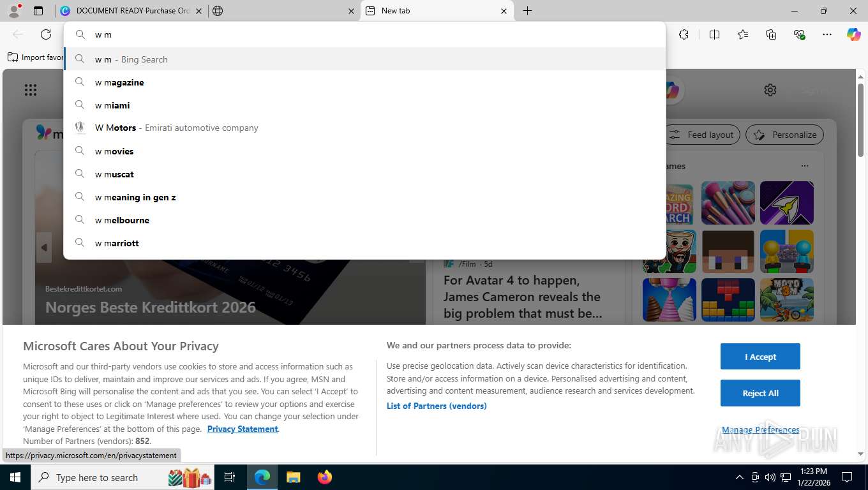
Task: Choose the 'w marriott' suggestion
Action: point(365,243)
